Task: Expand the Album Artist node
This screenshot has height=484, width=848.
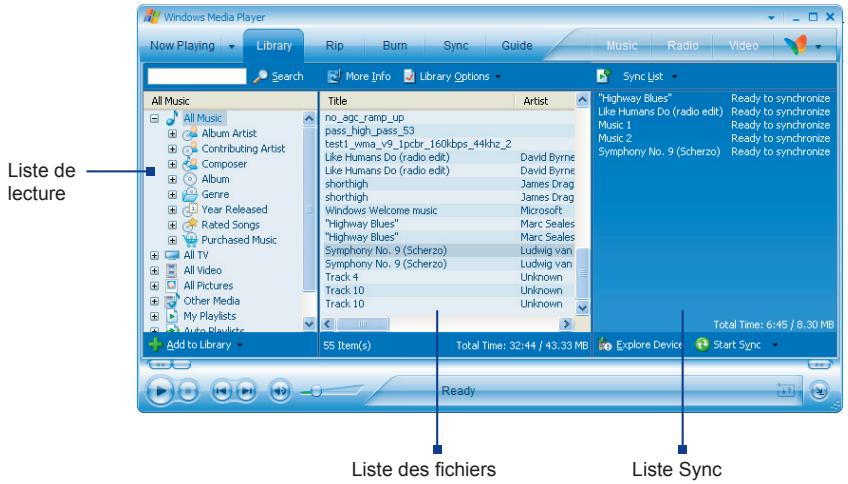Action: click(172, 134)
